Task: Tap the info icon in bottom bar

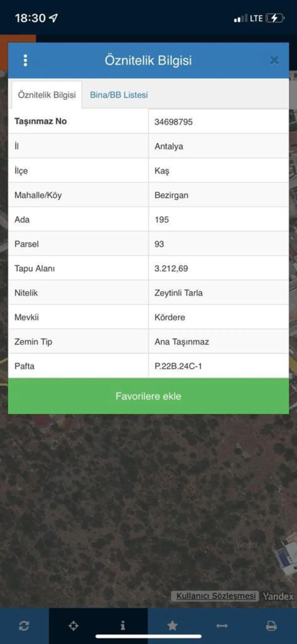Action: click(x=123, y=626)
